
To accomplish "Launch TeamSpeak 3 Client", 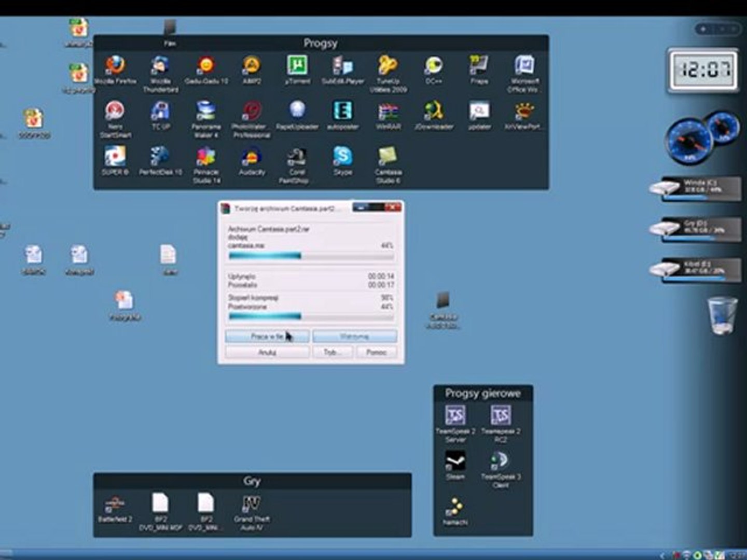I will click(501, 469).
